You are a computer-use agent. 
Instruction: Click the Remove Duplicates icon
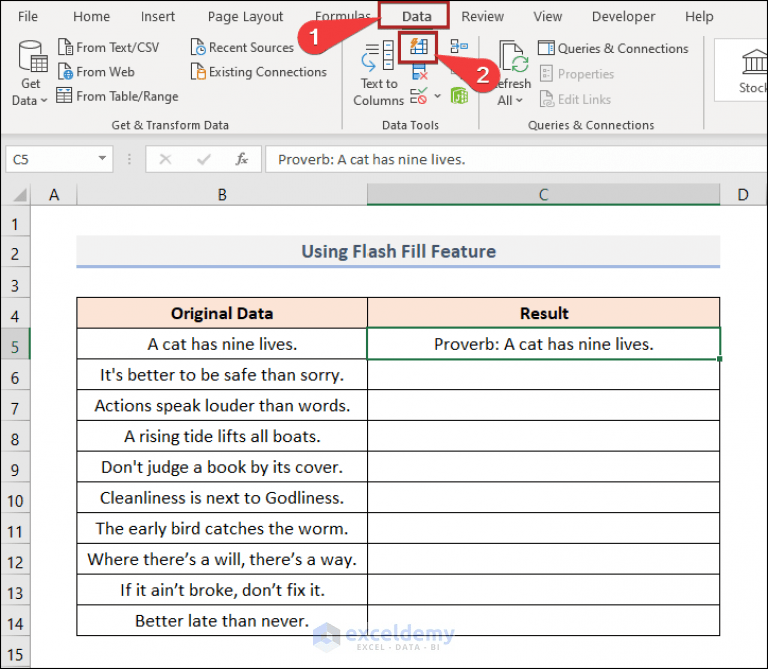click(420, 73)
